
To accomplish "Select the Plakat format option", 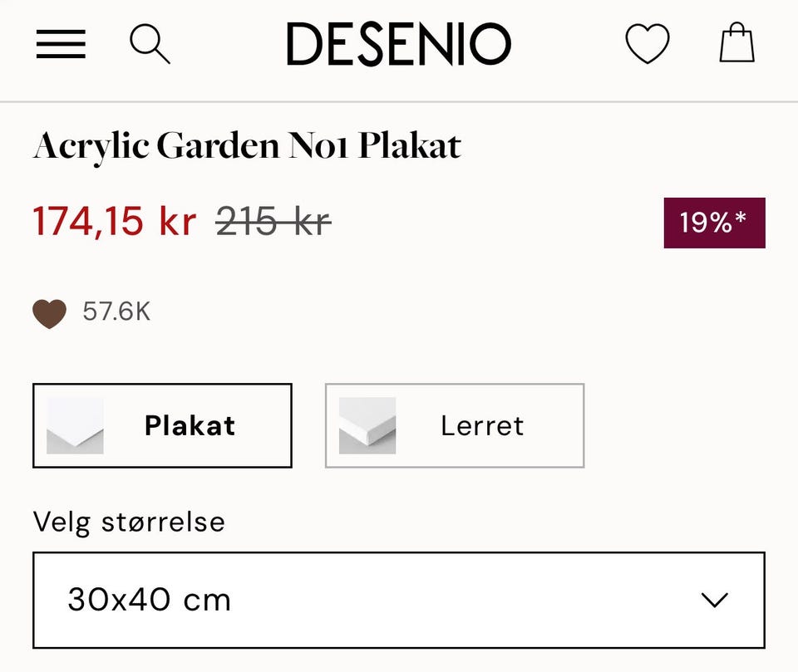I will tap(162, 425).
